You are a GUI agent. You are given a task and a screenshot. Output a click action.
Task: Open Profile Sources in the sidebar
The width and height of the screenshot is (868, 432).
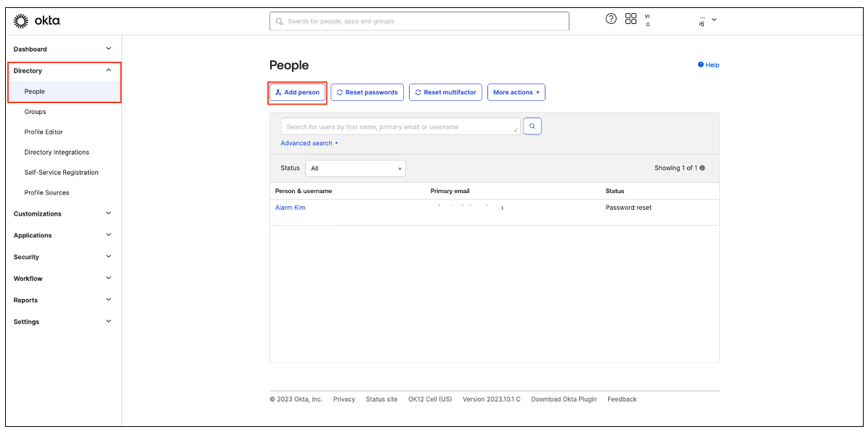point(47,192)
